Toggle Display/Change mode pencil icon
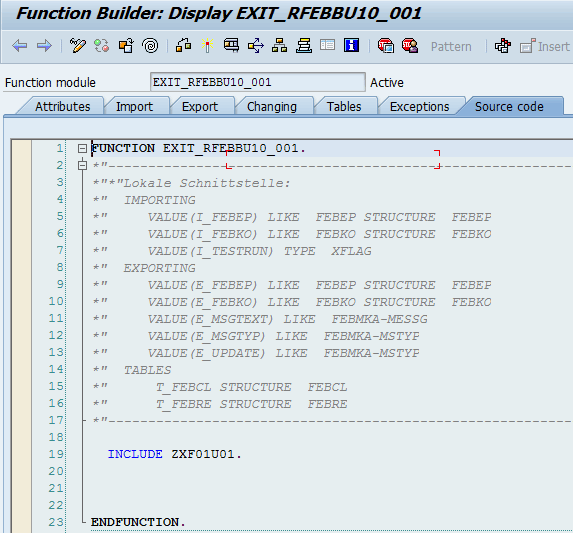This screenshot has width=573, height=533. 77,46
